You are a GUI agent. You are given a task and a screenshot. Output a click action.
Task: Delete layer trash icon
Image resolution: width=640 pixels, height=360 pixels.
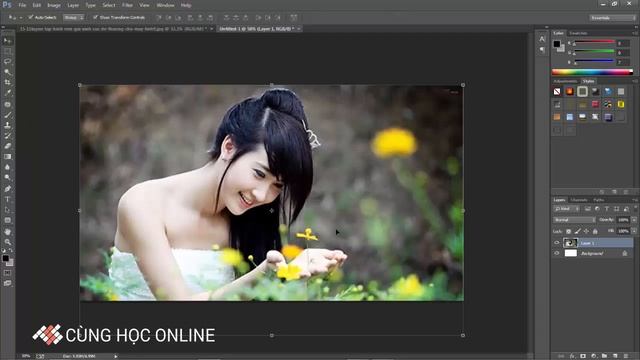(626, 356)
